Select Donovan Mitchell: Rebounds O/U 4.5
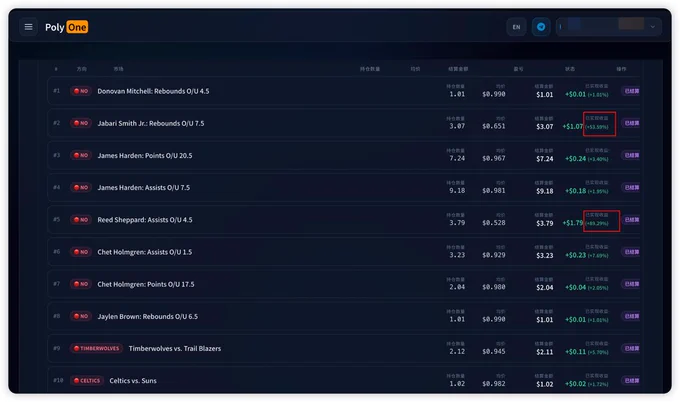The width and height of the screenshot is (680, 402). click(x=153, y=91)
